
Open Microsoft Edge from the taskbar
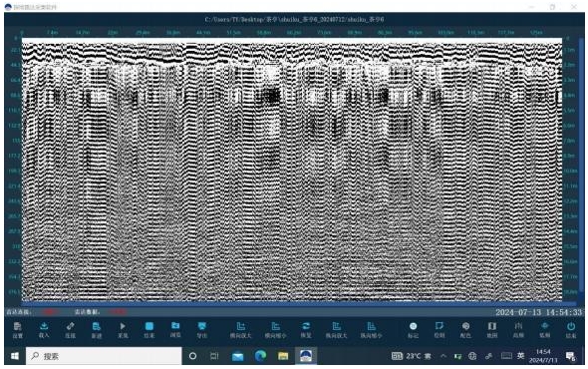[x=261, y=356]
